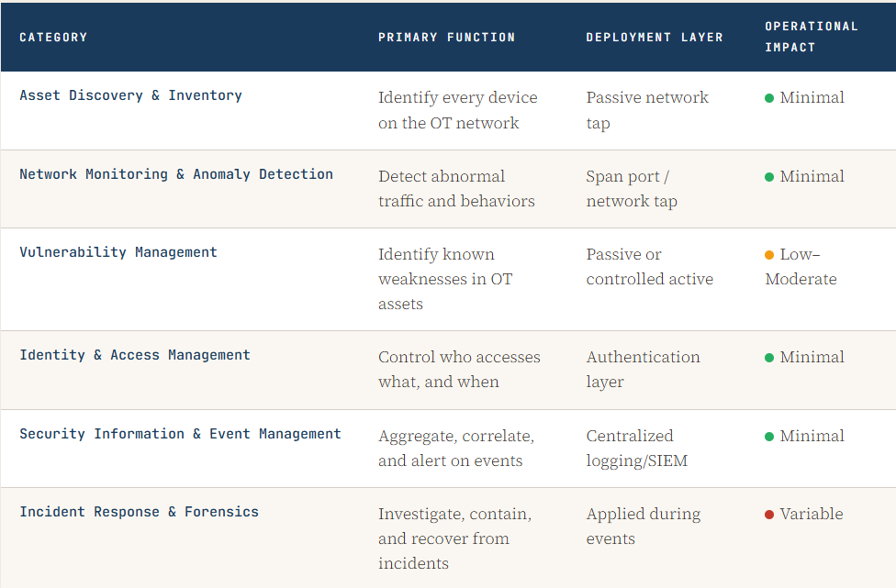The height and width of the screenshot is (588, 896).
Task: Open the Vulnerability Management category
Action: 118,252
